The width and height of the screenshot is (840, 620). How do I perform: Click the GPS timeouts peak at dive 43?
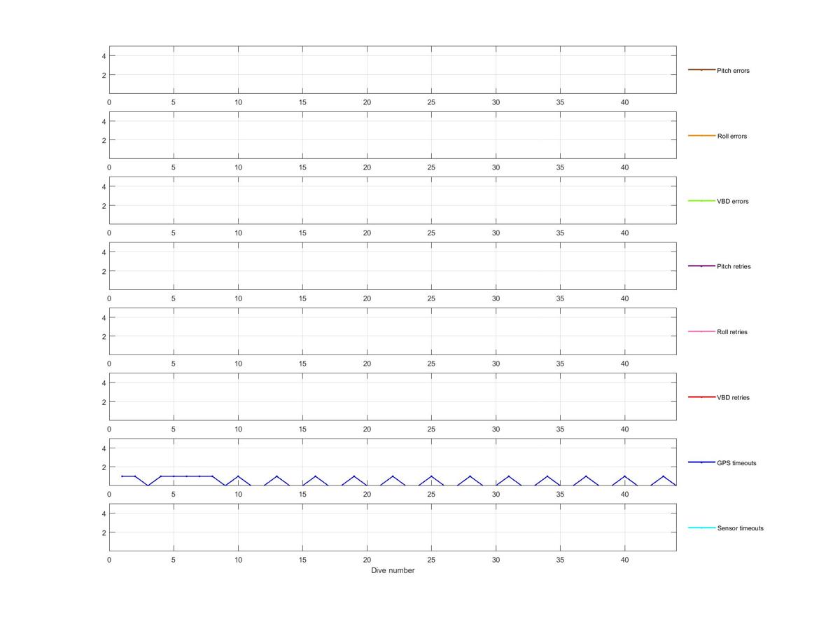664,476
